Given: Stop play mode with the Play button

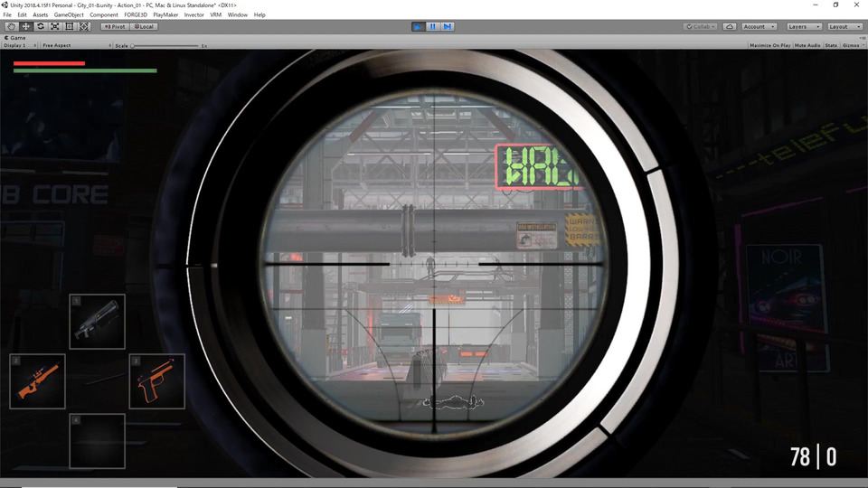Looking at the screenshot, I should click(418, 26).
